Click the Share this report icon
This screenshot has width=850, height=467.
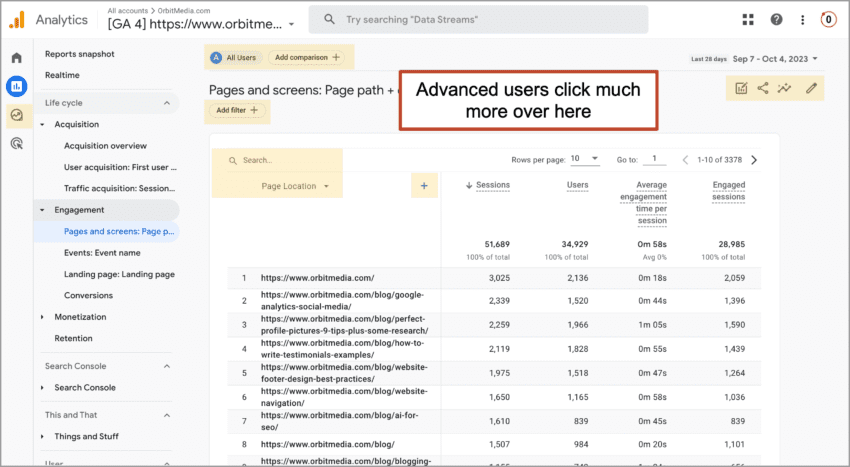[x=763, y=88]
